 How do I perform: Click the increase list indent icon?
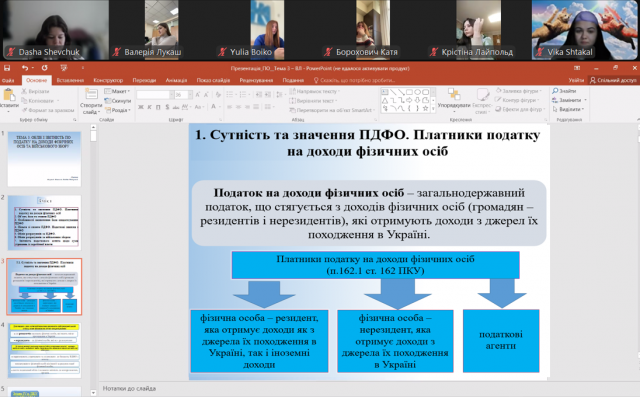tap(268, 95)
